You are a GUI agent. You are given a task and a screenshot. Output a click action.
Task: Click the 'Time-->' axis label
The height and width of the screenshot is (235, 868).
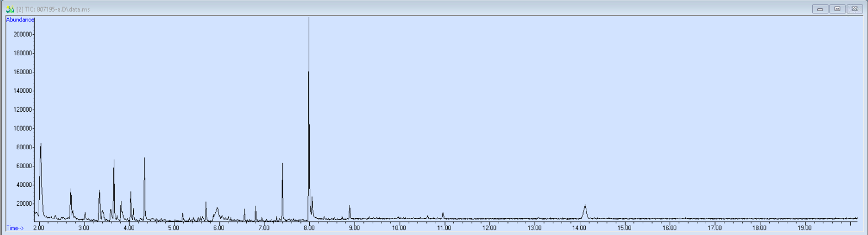click(x=15, y=228)
